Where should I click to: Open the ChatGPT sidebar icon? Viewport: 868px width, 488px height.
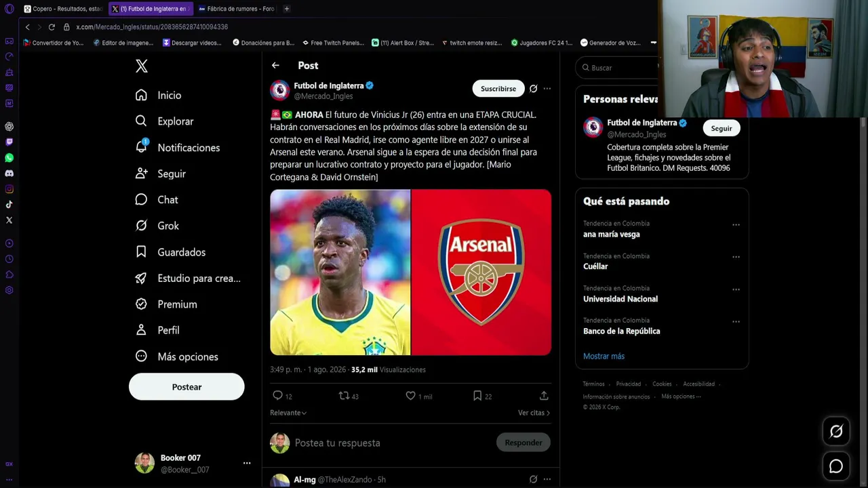(9, 127)
